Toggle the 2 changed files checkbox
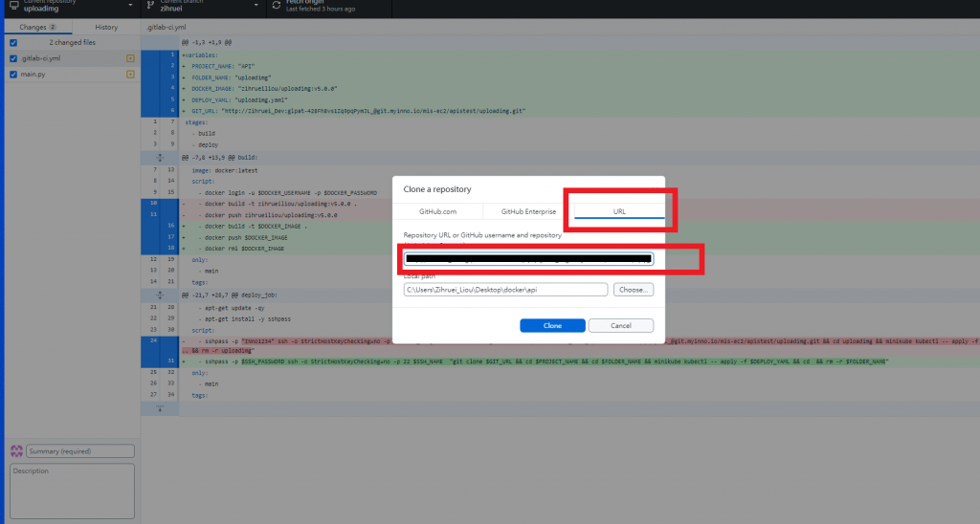Screen dimensions: 980x524 pos(13,43)
